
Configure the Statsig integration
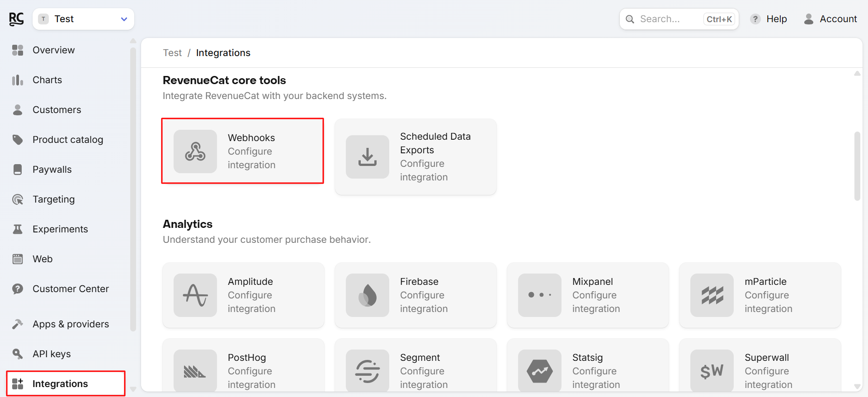[x=588, y=365]
